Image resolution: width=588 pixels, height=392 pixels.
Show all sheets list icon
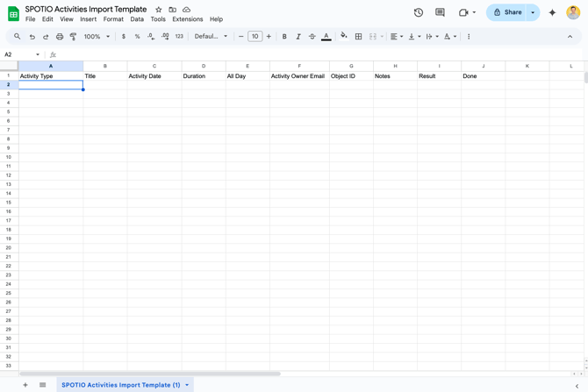click(42, 385)
